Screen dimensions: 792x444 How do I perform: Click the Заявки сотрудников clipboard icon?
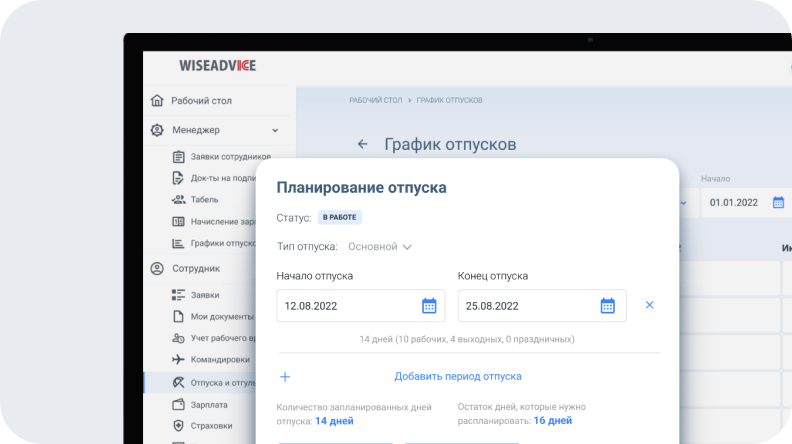[178, 157]
